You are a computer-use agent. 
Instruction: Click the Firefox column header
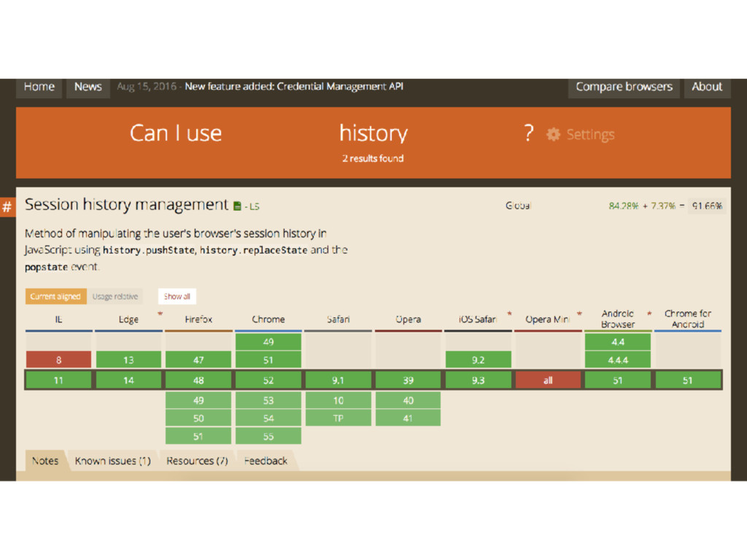point(198,319)
